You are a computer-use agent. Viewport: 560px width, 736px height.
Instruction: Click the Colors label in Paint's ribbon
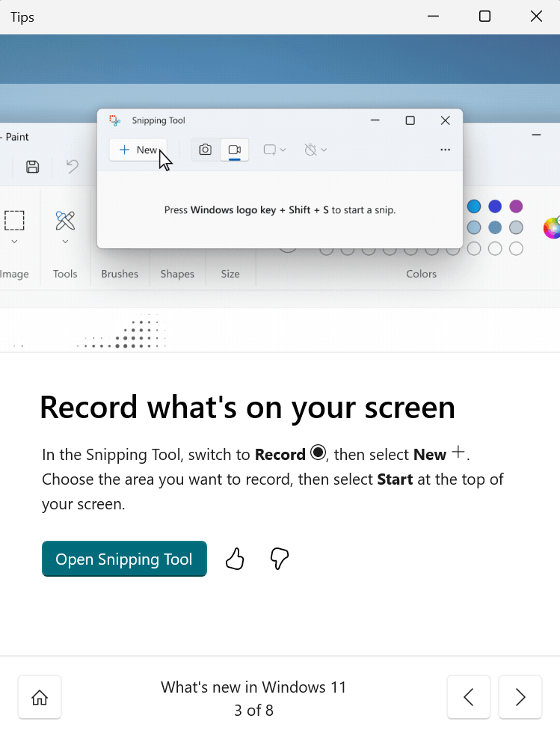(421, 274)
